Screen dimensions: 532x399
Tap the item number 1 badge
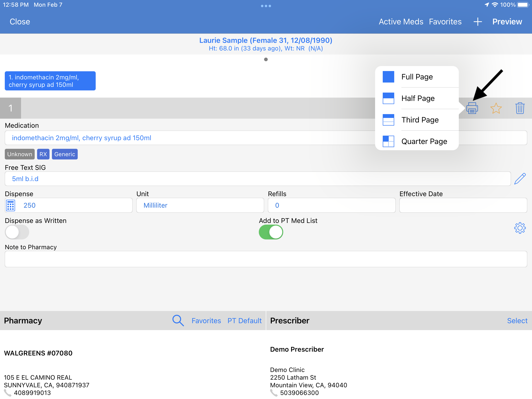10,108
